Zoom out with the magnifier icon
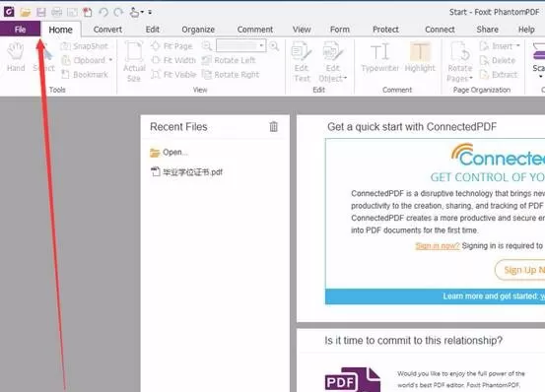This screenshot has width=545, height=392. [x=206, y=46]
